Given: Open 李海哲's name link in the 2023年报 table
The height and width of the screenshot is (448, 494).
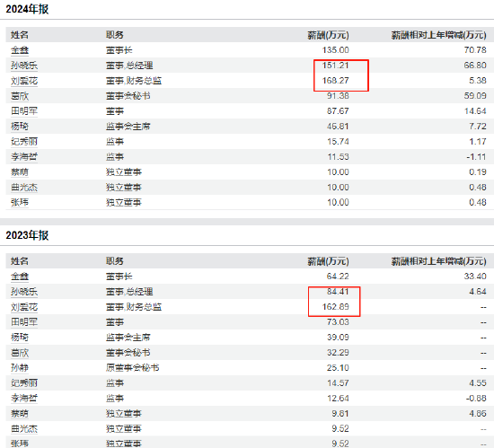Looking at the screenshot, I should [x=24, y=399].
